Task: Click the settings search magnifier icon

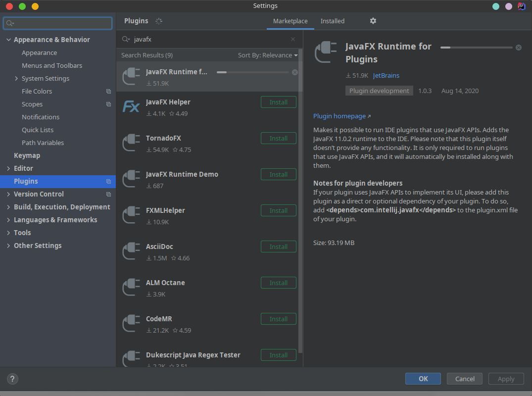Action: pos(10,23)
